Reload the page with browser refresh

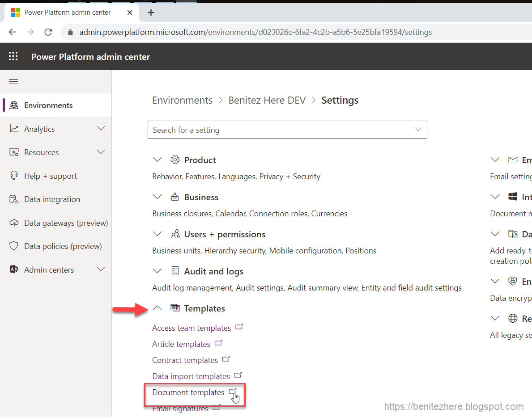pos(48,32)
